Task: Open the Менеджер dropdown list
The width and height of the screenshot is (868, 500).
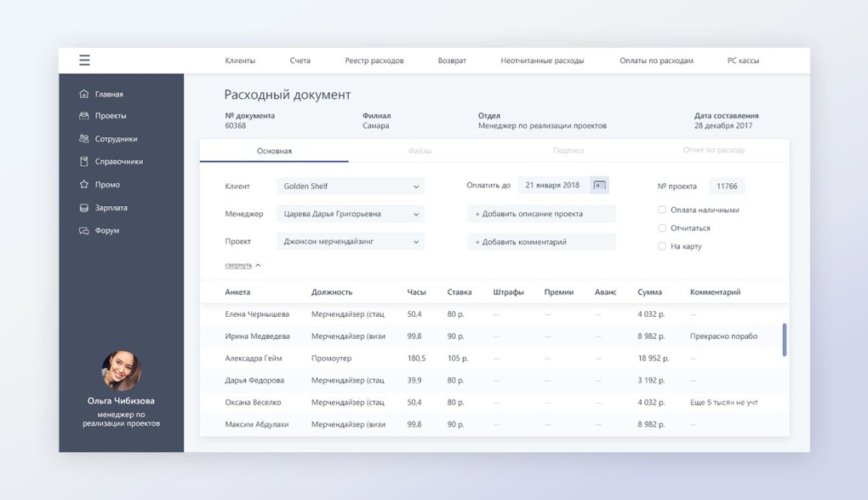Action: click(351, 214)
